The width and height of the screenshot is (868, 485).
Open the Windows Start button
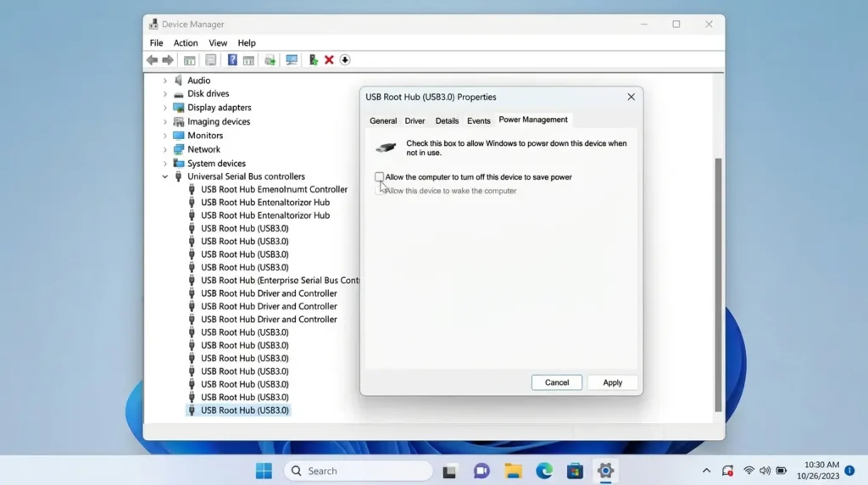point(264,471)
